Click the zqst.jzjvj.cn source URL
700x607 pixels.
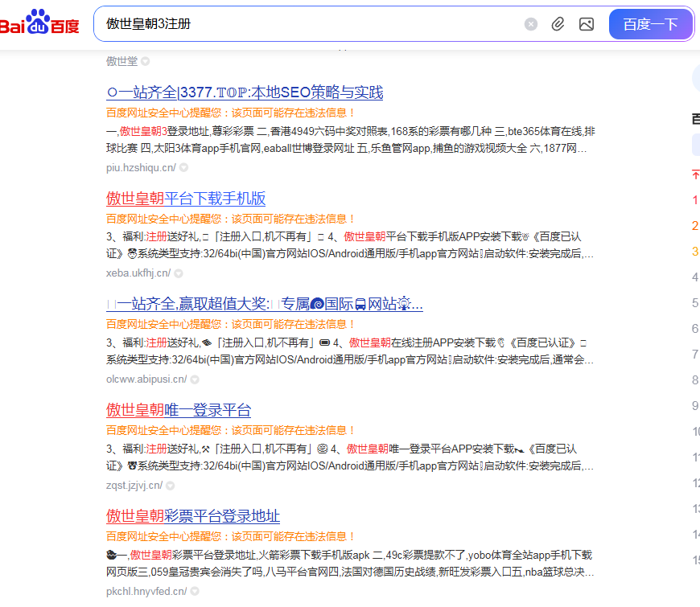(x=134, y=486)
